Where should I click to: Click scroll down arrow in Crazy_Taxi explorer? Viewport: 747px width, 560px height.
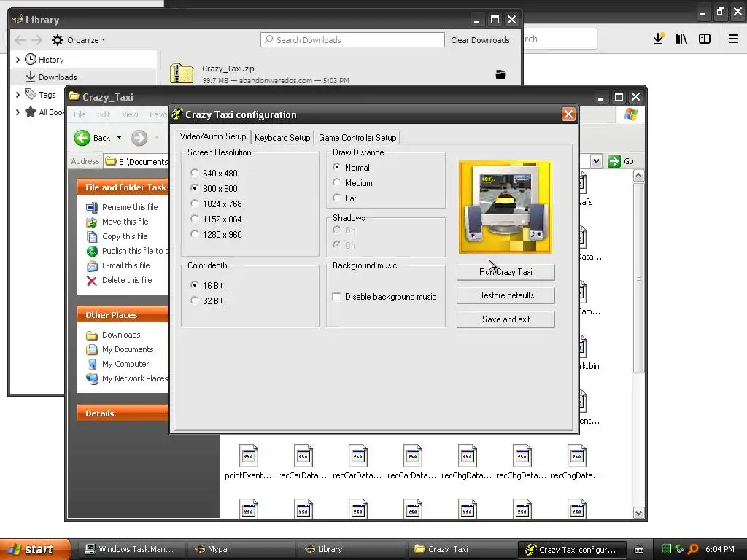pyautogui.click(x=638, y=513)
